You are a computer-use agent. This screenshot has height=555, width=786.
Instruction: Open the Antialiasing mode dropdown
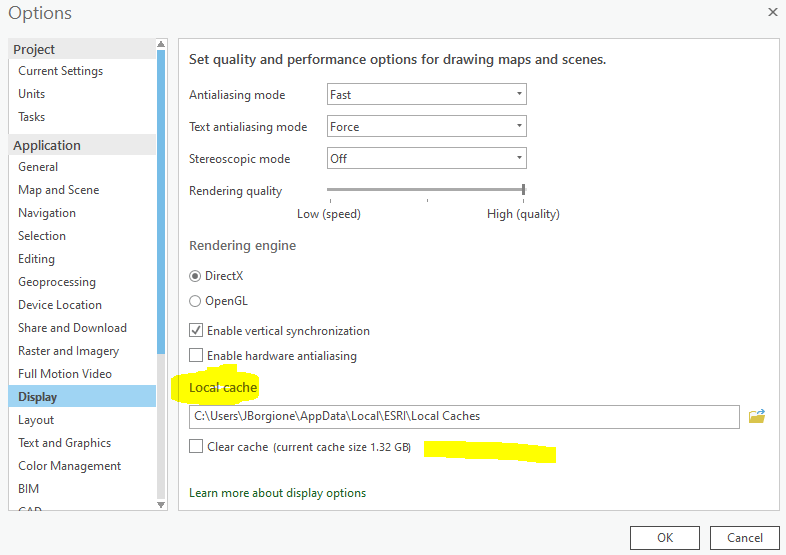click(x=427, y=95)
